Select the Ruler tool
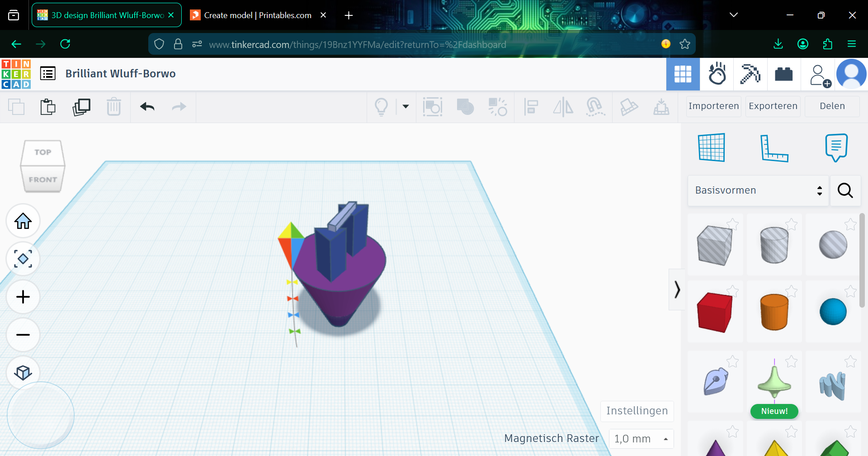868x456 pixels. pos(774,148)
